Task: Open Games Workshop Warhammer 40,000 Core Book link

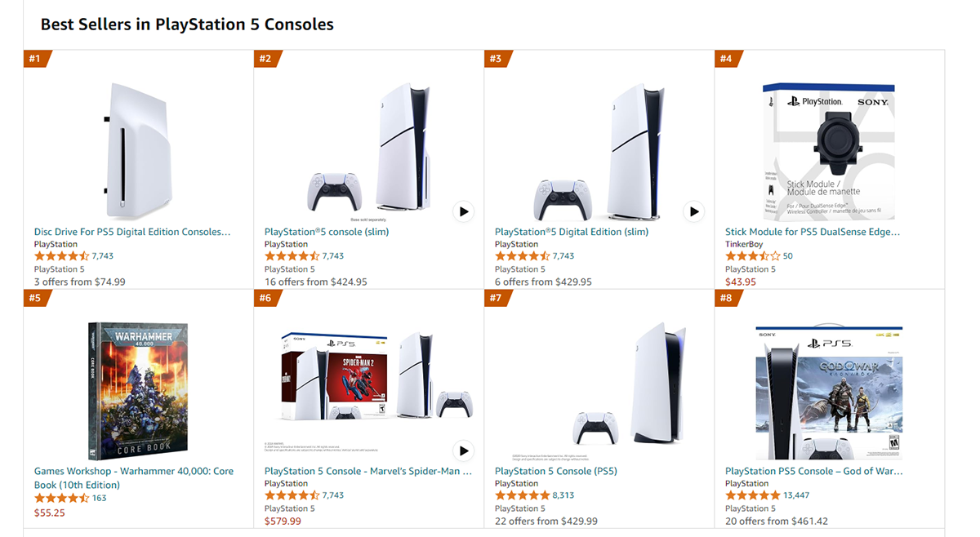Action: (133, 471)
